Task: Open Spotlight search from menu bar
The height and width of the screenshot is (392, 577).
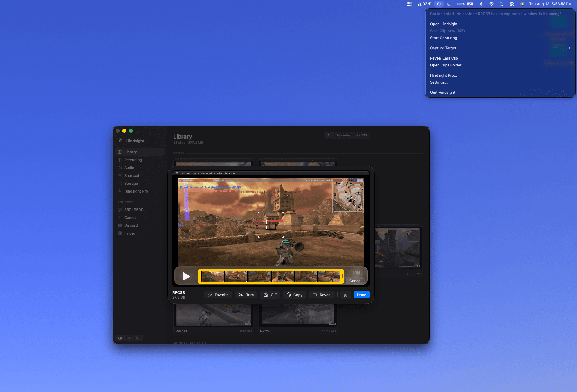Action: 501,4
